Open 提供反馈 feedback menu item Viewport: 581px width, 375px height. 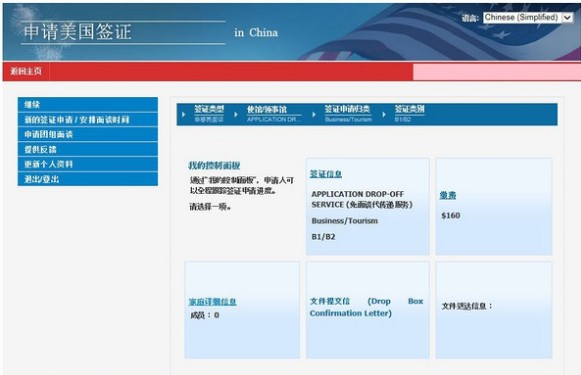tap(88, 149)
